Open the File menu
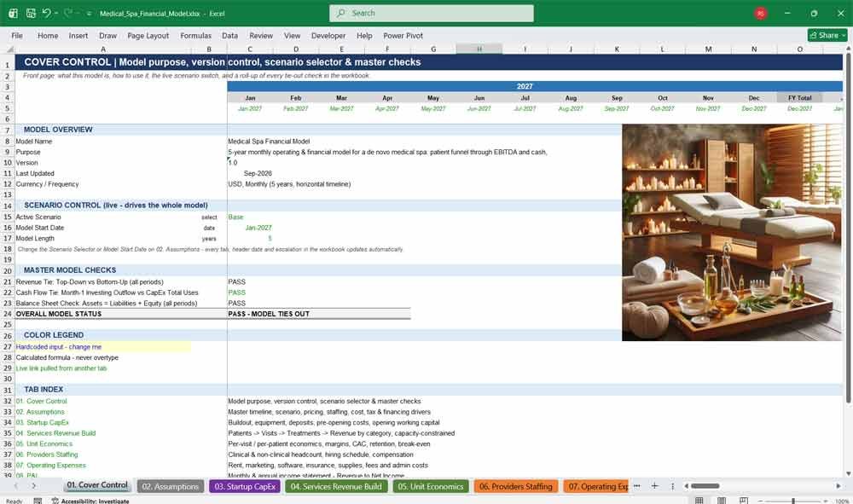 (x=17, y=35)
